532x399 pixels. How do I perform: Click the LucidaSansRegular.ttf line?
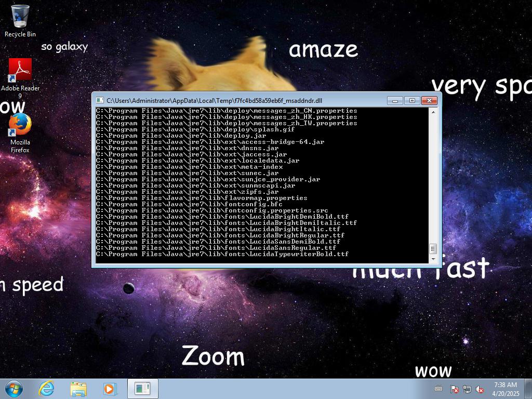216,248
